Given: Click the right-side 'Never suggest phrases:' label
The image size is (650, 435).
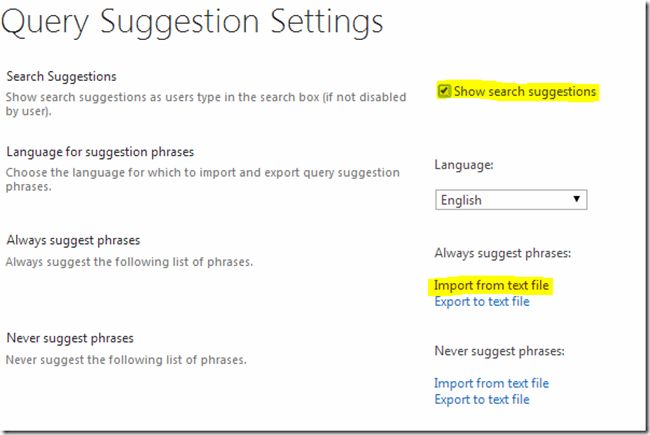Looking at the screenshot, I should click(x=500, y=350).
